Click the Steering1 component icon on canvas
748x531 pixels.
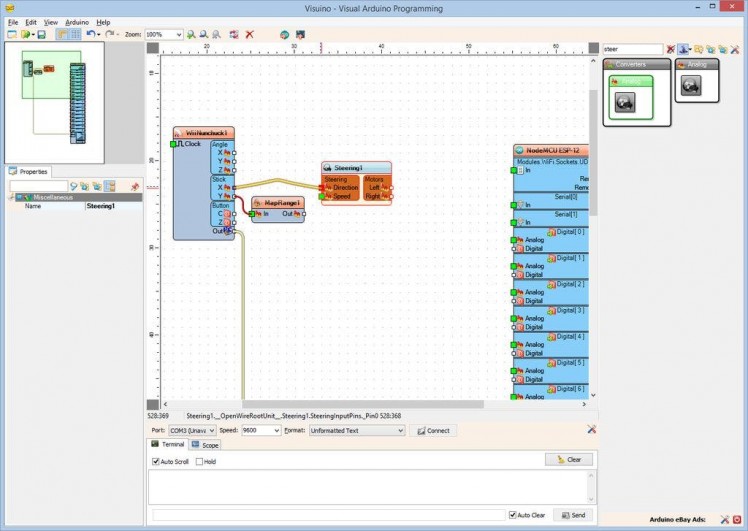pyautogui.click(x=328, y=168)
